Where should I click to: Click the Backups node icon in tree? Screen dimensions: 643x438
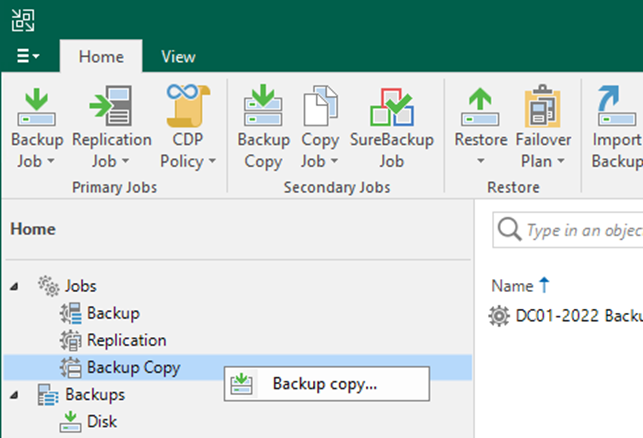point(48,395)
